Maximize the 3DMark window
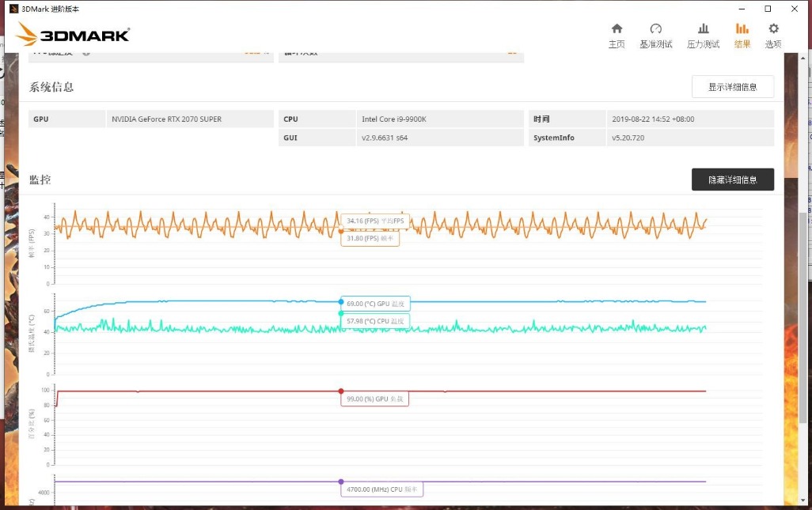The height and width of the screenshot is (510, 812). [x=768, y=9]
